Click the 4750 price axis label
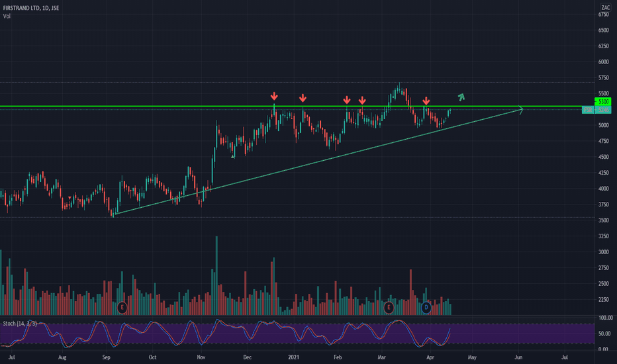Viewport: 617px width, 364px height. 603,141
